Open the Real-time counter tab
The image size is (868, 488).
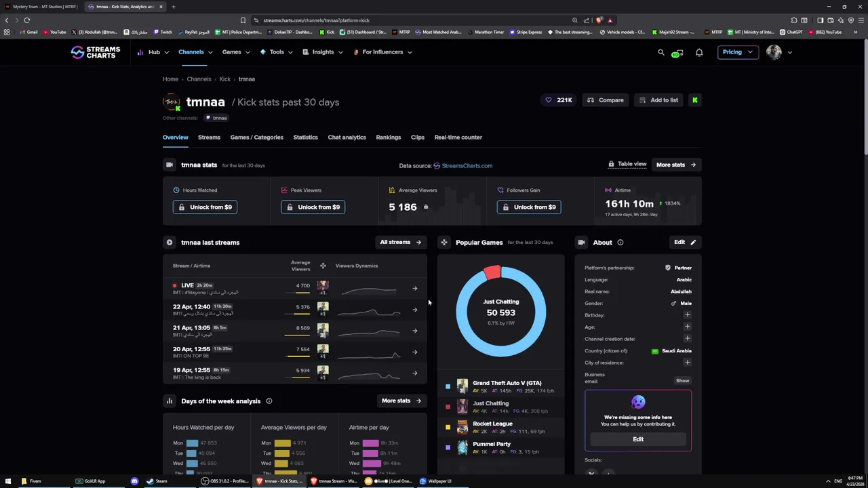[458, 138]
